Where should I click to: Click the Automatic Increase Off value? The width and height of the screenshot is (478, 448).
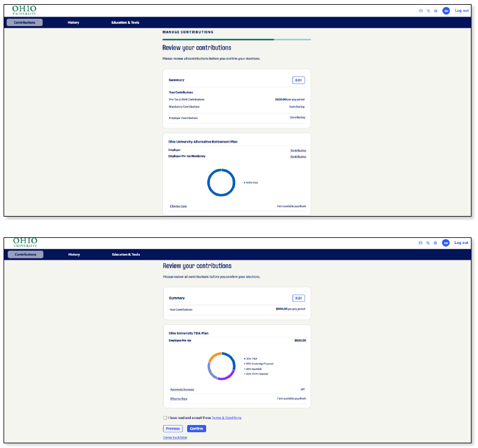(x=303, y=389)
